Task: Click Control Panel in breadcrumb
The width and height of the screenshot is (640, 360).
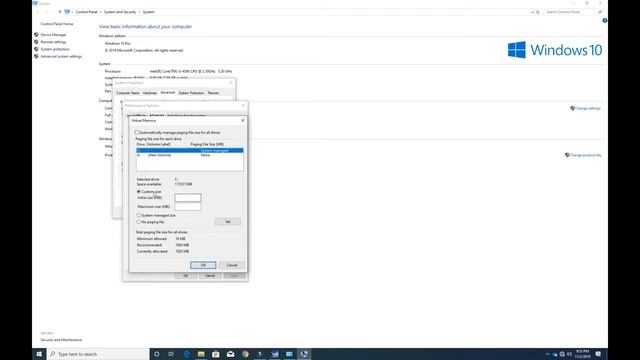Action: click(87, 12)
